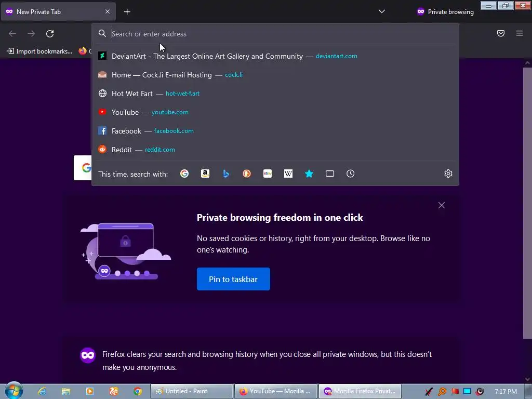Close the New Private Tab

pos(108,11)
